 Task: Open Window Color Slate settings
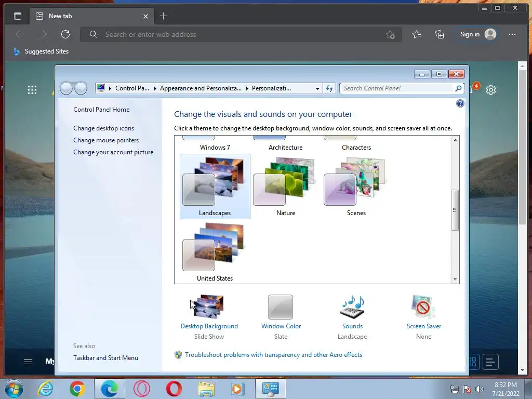click(x=280, y=307)
